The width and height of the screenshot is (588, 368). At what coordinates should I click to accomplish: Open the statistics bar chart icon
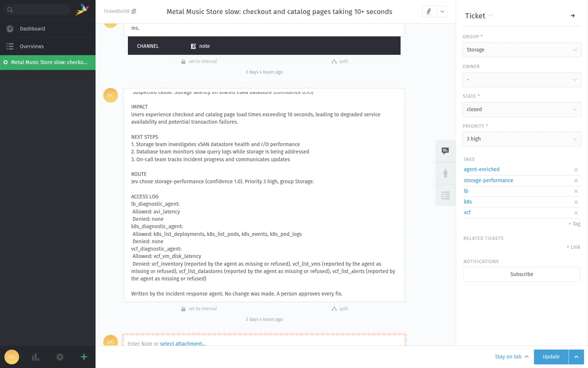(x=36, y=357)
